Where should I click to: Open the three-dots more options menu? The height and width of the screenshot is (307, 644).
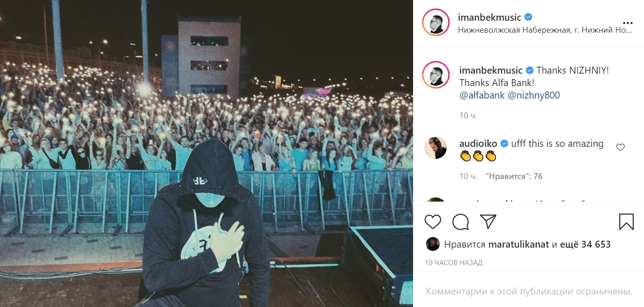pos(627,23)
